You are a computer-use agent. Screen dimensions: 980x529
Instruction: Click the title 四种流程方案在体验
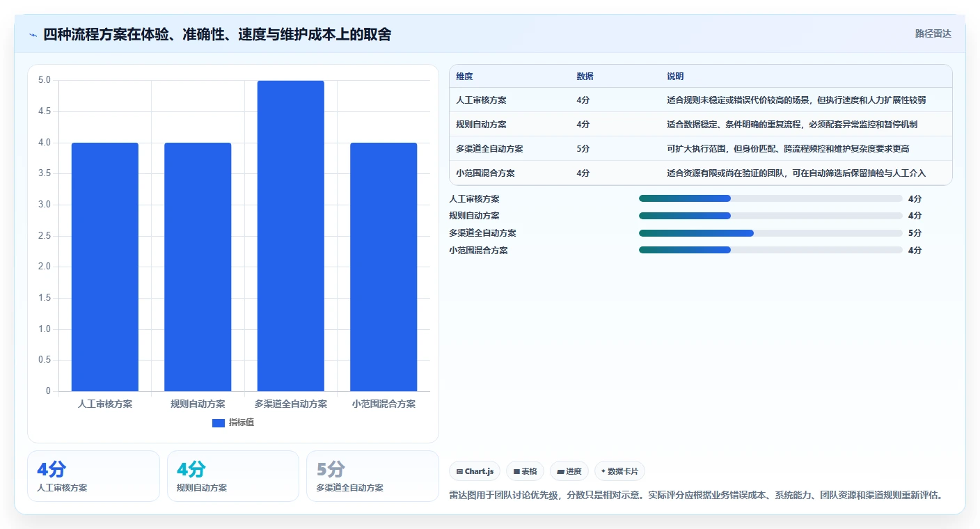coord(217,35)
